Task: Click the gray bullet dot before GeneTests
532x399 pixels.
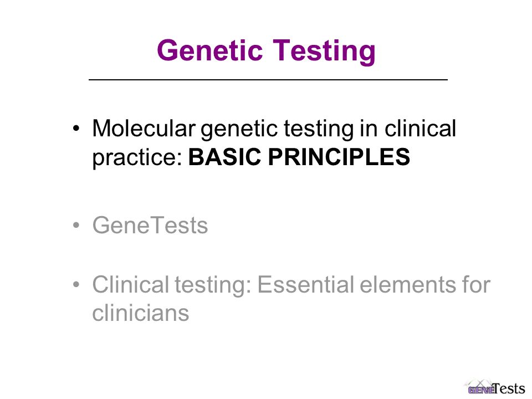Action: tap(76, 226)
